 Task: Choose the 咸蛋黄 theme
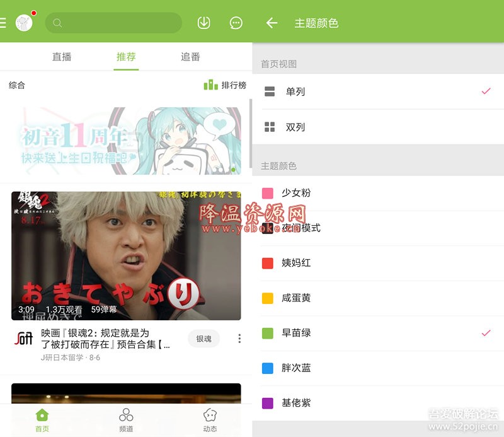(378, 298)
